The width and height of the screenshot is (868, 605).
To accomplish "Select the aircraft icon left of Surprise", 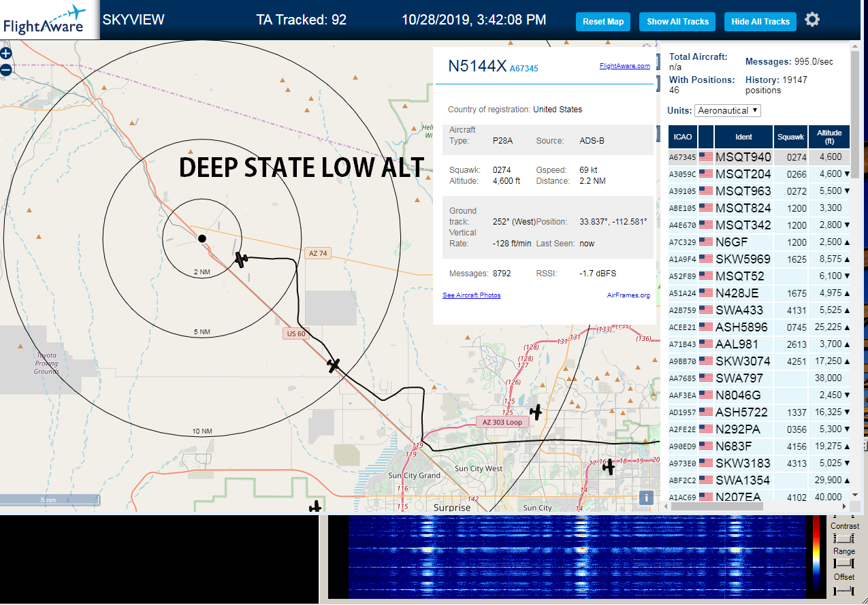I will coord(315,506).
